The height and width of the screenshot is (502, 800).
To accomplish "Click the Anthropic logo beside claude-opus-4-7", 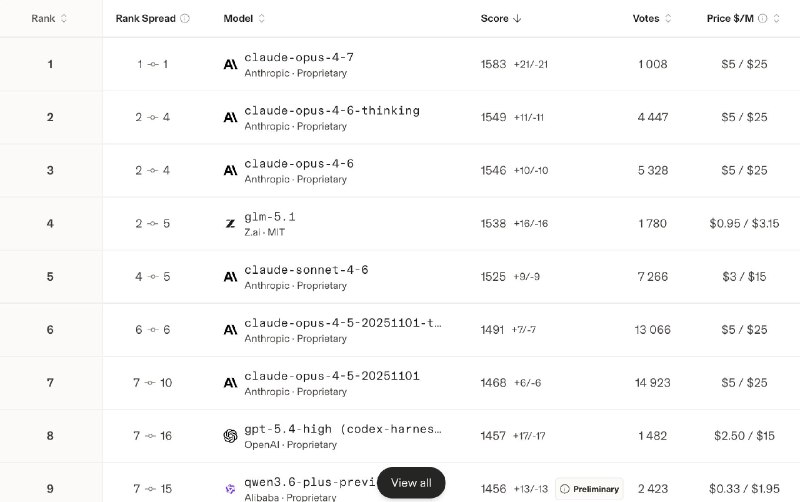I will [x=231, y=64].
